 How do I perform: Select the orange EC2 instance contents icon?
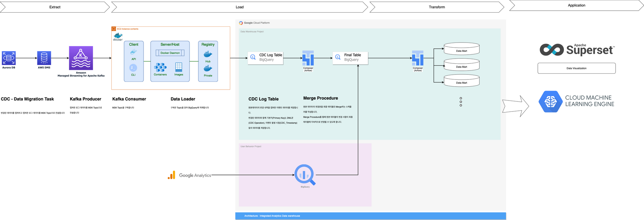coord(114,29)
